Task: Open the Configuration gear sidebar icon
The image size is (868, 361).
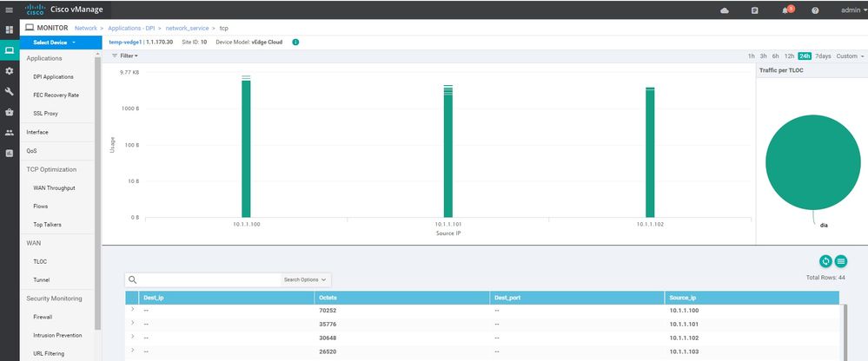Action: tap(10, 71)
